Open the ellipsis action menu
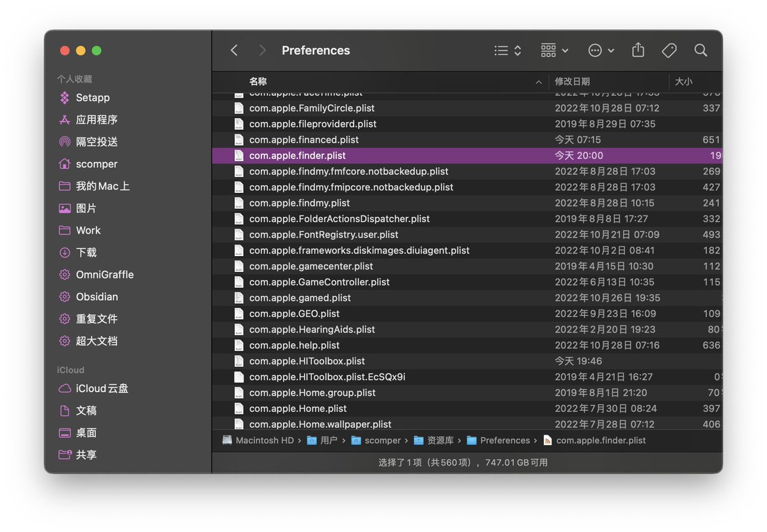This screenshot has width=767, height=532. click(x=601, y=50)
